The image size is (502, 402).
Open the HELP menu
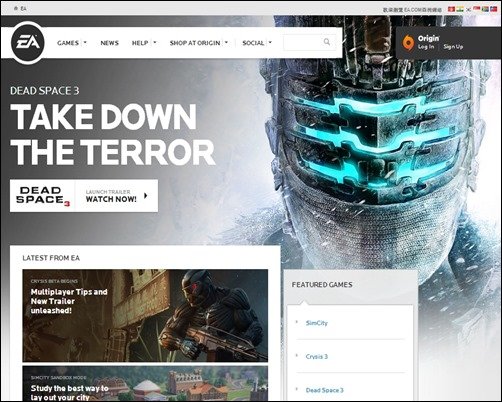[140, 43]
